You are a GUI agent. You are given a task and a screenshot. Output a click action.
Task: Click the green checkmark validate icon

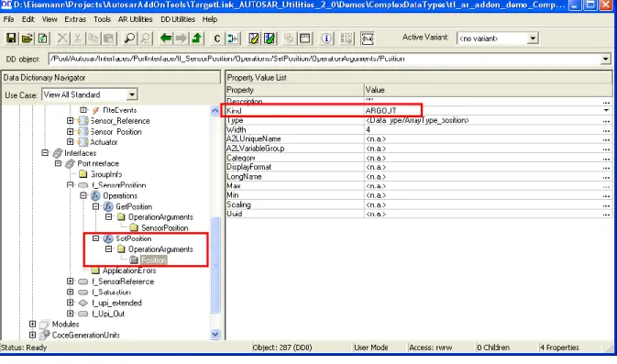270,39
